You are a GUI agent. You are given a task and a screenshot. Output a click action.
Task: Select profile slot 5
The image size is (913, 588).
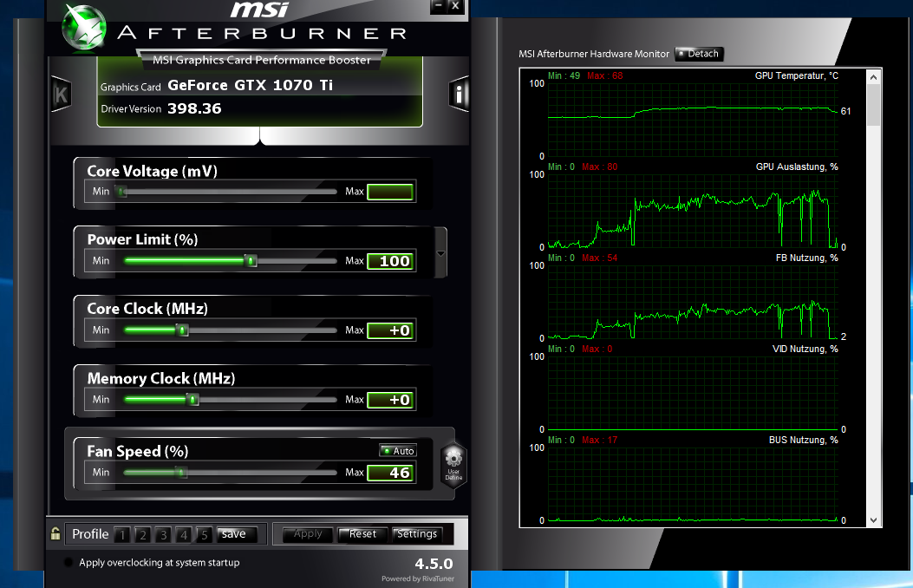tap(205, 534)
